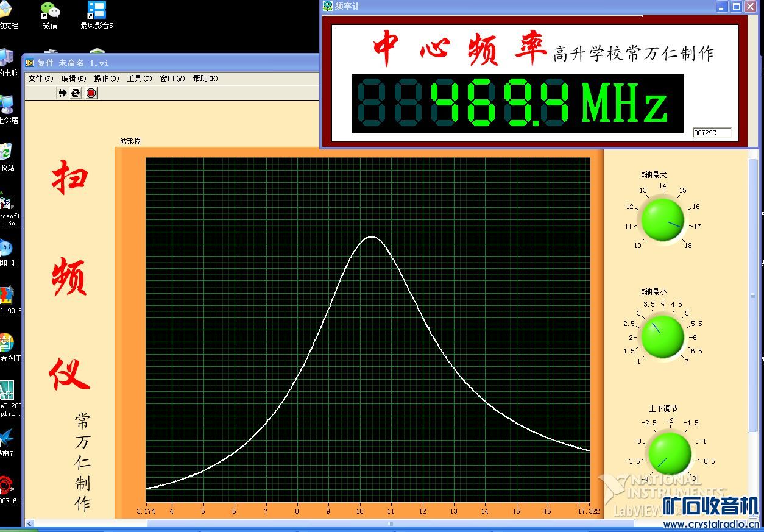The image size is (764, 532).
Task: Click value 10 on the X轴最大 dial
Action: (638, 246)
